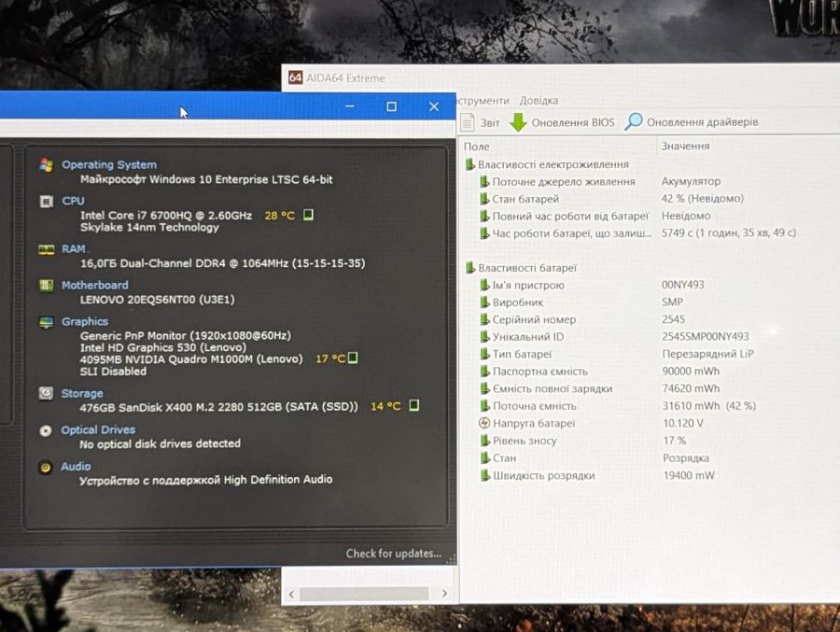This screenshot has width=840, height=632.
Task: Click the right scroll arrow in AIDA64 pane
Action: pyautogui.click(x=444, y=594)
